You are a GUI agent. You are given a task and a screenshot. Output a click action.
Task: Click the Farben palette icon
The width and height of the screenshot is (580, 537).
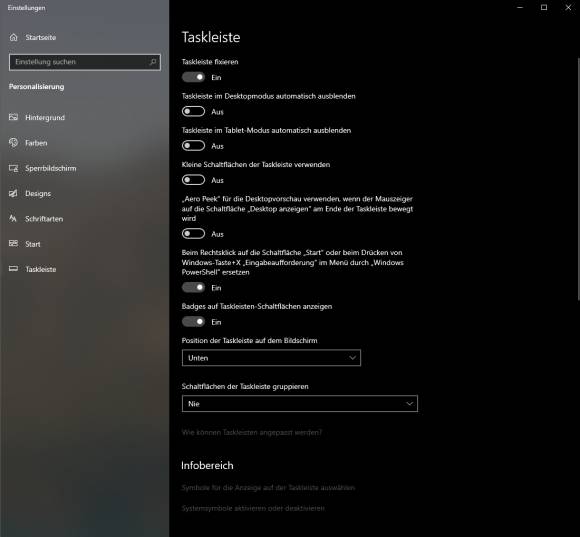pos(14,143)
